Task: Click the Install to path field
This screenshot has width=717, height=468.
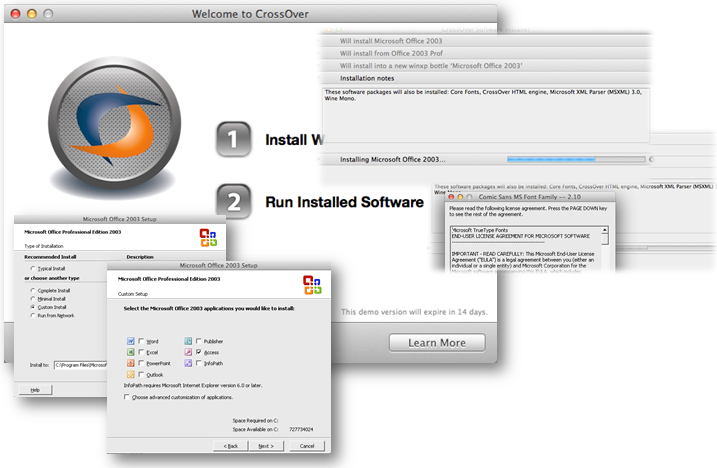Action: point(80,365)
